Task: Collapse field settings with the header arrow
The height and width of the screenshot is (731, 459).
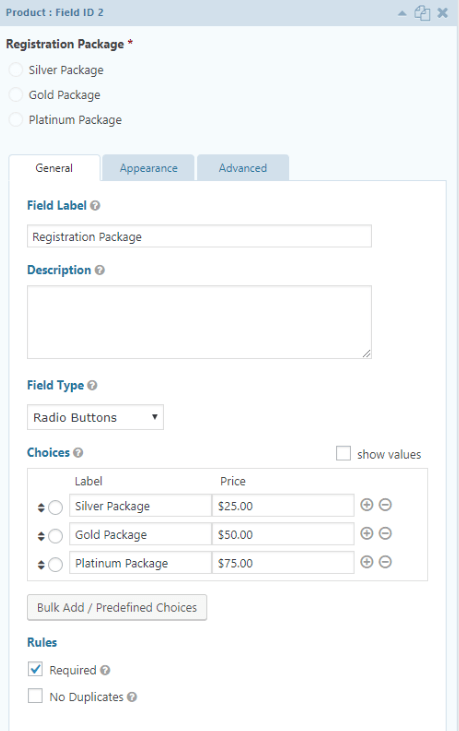Action: pos(402,14)
